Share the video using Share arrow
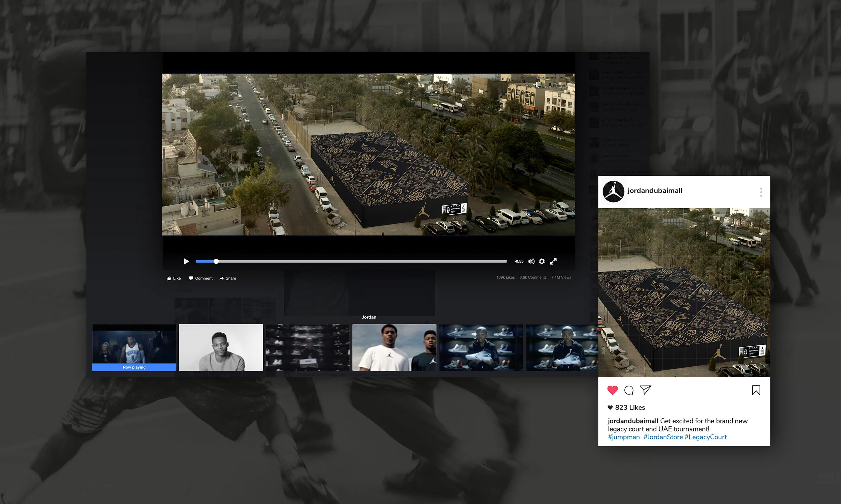Image resolution: width=841 pixels, height=504 pixels. click(228, 278)
